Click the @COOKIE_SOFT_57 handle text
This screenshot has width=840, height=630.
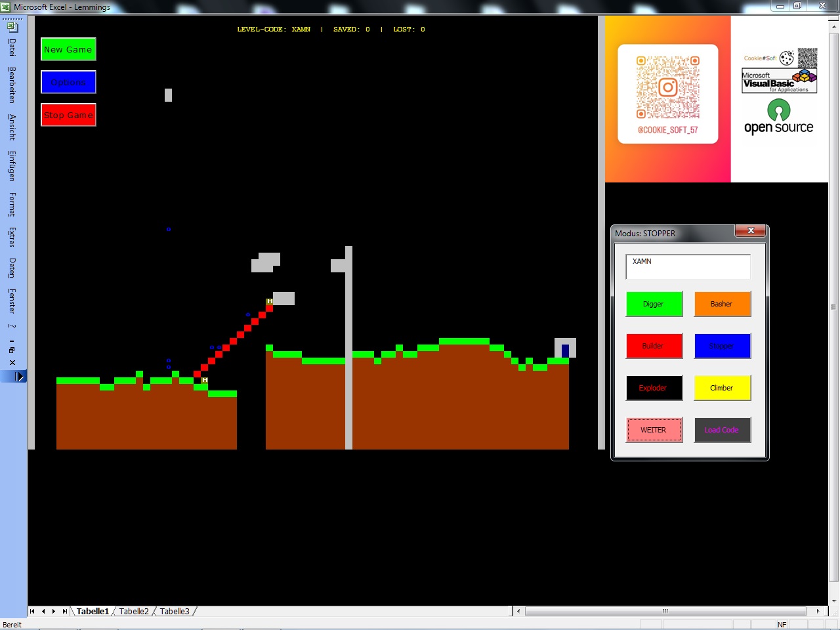coord(667,130)
